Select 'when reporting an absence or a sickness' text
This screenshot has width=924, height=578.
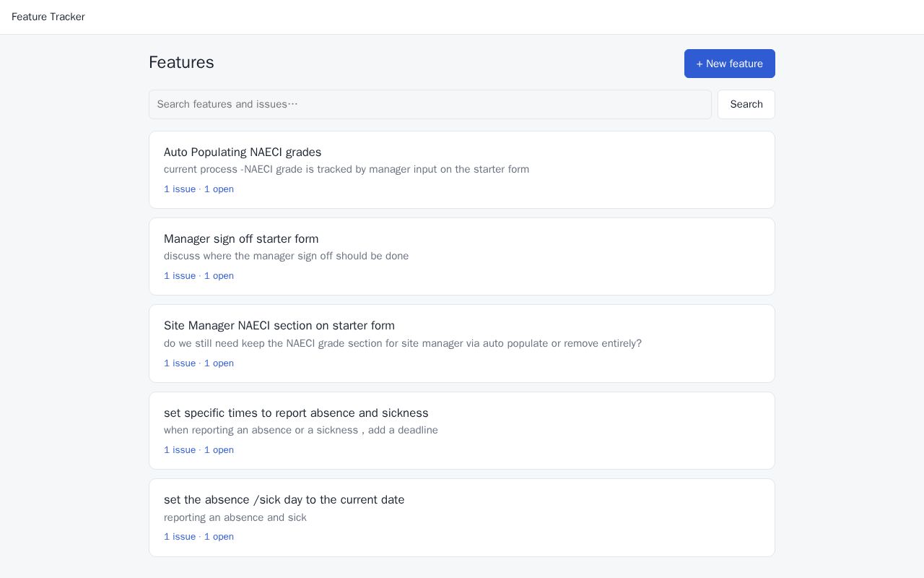click(x=301, y=430)
